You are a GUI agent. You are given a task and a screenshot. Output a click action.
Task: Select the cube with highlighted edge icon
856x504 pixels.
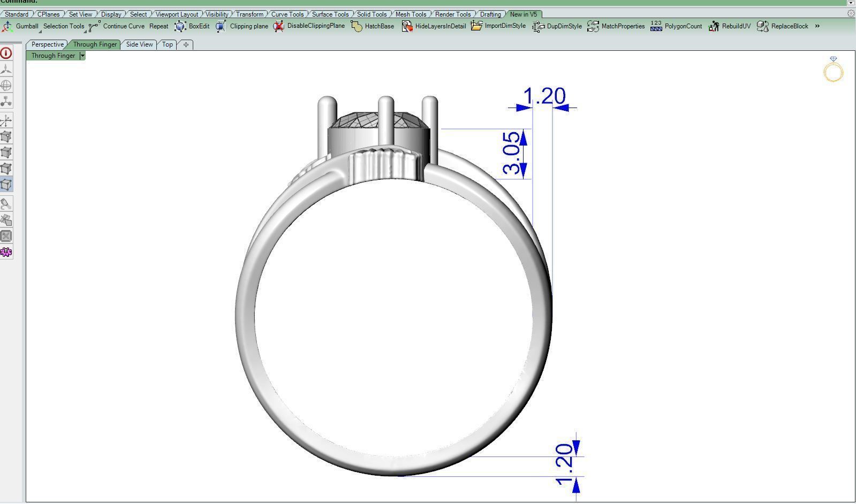(x=6, y=152)
